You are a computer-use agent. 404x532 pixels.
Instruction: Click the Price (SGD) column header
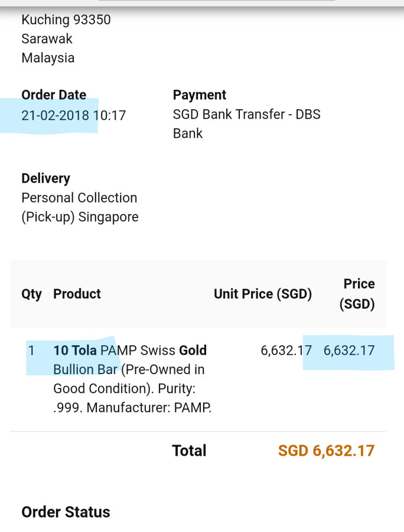pyautogui.click(x=357, y=294)
